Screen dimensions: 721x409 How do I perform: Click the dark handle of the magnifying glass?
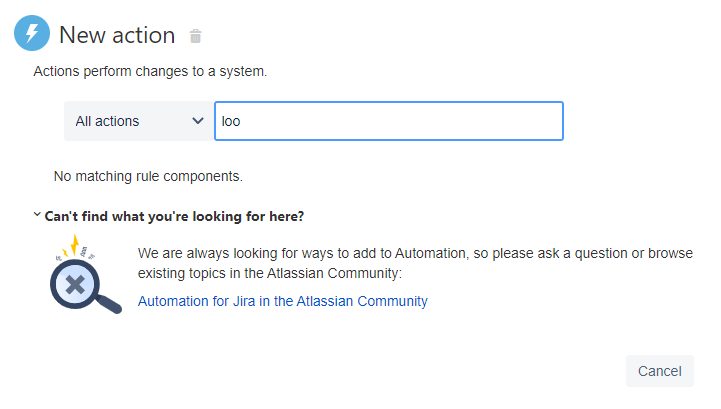pyautogui.click(x=109, y=304)
